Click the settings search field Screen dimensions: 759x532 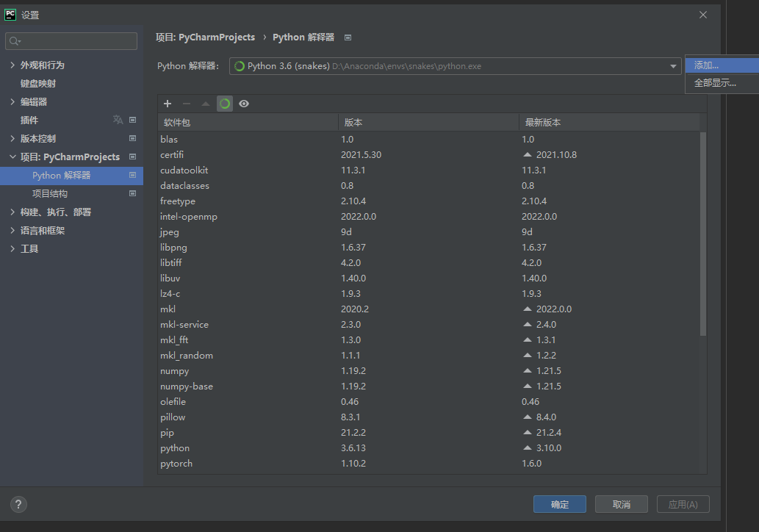[71, 40]
